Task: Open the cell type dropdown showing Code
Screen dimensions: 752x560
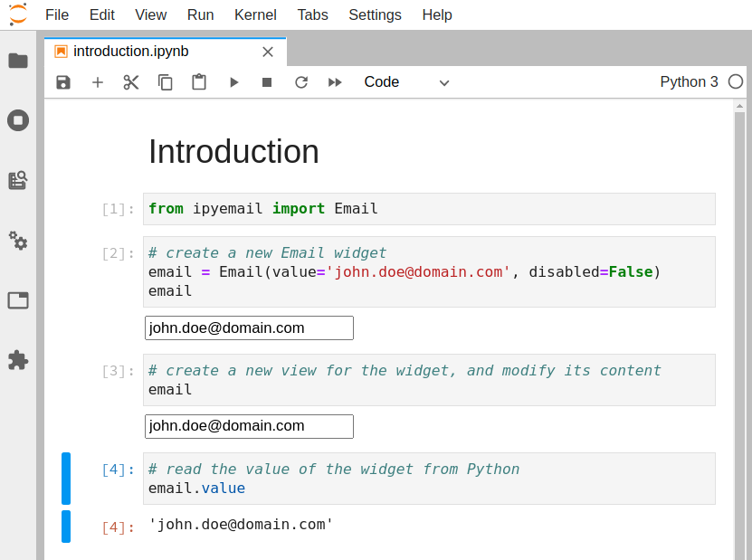Action: pyautogui.click(x=406, y=82)
